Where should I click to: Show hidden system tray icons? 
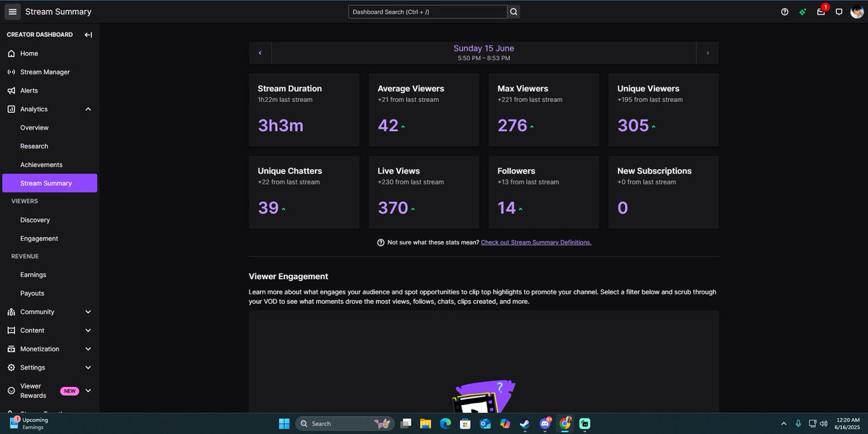pos(783,423)
